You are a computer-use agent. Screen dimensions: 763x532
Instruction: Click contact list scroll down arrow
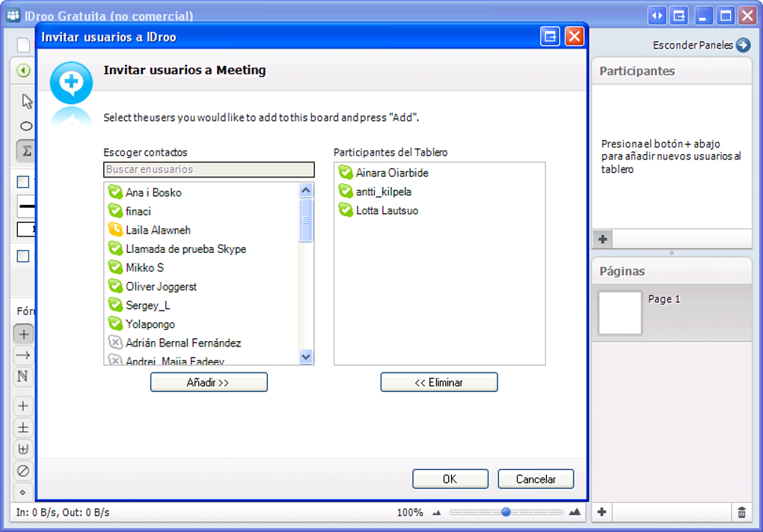tap(306, 356)
